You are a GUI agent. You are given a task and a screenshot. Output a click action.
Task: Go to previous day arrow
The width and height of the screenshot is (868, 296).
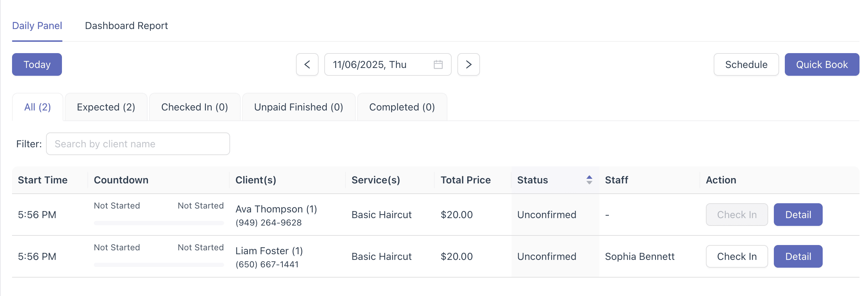pyautogui.click(x=307, y=64)
